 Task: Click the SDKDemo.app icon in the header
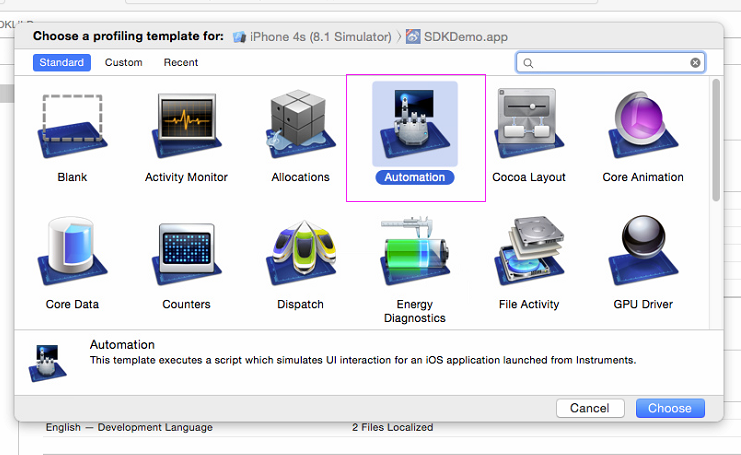tap(413, 36)
